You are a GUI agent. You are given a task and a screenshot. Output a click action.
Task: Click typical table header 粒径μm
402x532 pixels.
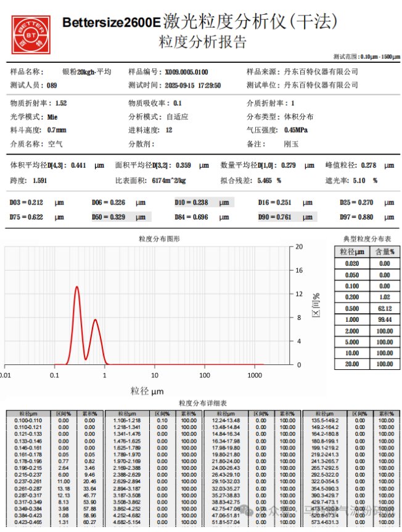pyautogui.click(x=352, y=252)
